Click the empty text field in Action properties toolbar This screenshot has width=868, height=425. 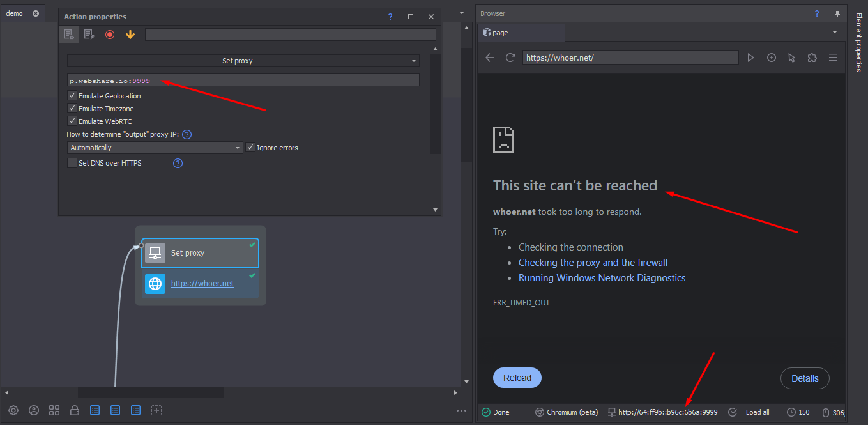point(291,35)
